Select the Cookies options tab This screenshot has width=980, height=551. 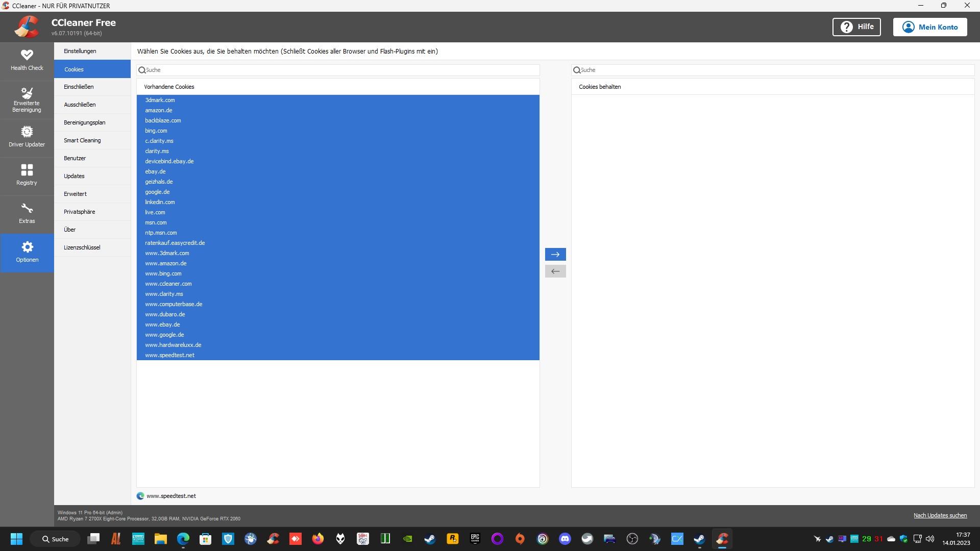click(92, 69)
